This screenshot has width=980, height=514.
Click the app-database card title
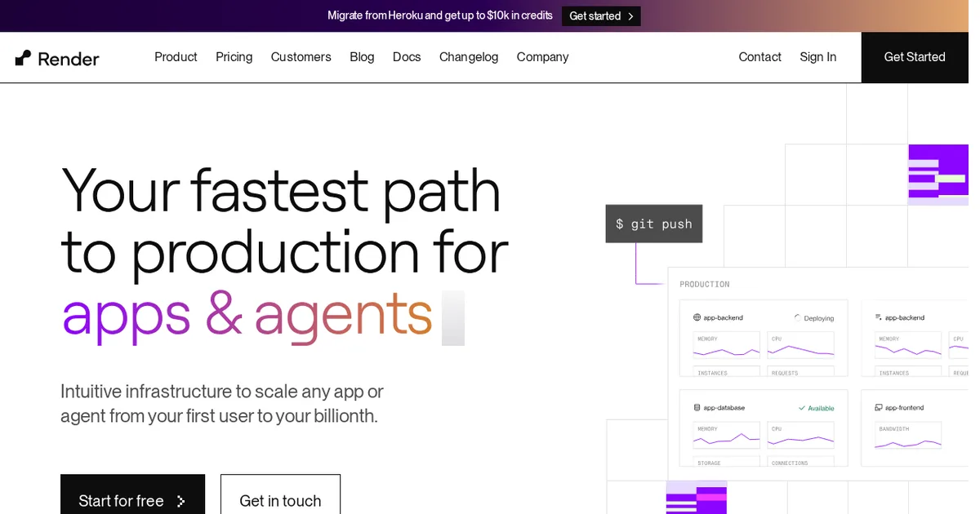pos(724,407)
